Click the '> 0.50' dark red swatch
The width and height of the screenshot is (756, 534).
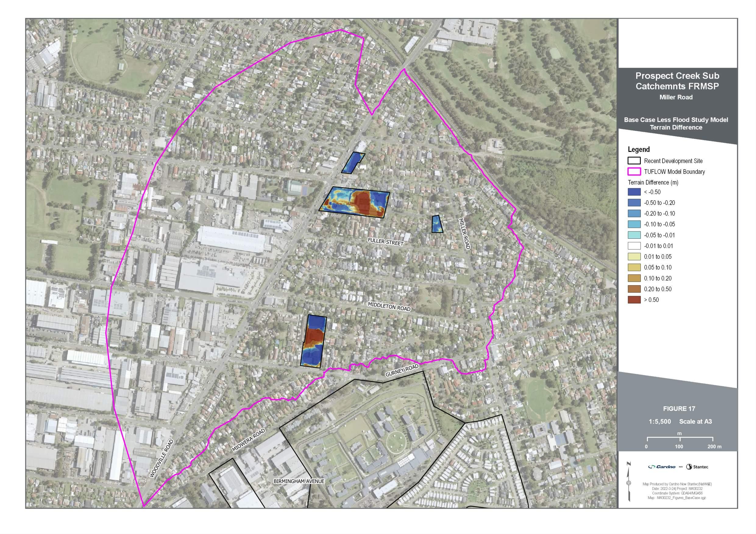pyautogui.click(x=634, y=299)
